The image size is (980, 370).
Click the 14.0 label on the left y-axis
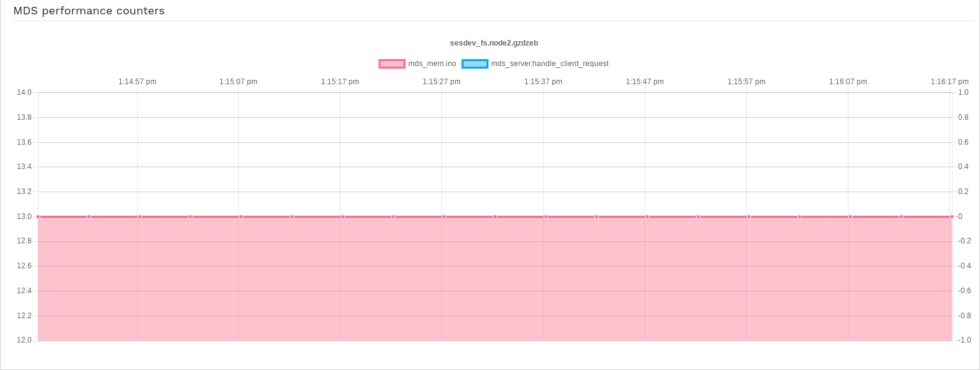pos(24,92)
